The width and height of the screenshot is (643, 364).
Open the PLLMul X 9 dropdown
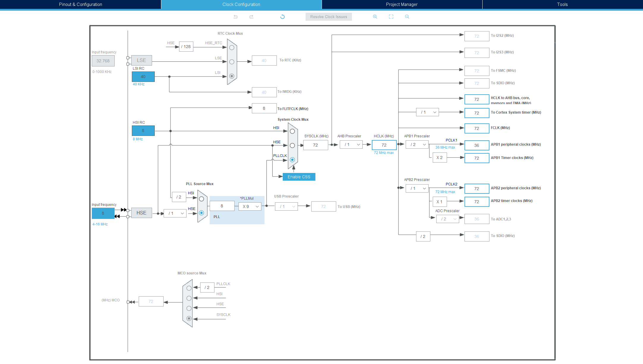coord(250,206)
